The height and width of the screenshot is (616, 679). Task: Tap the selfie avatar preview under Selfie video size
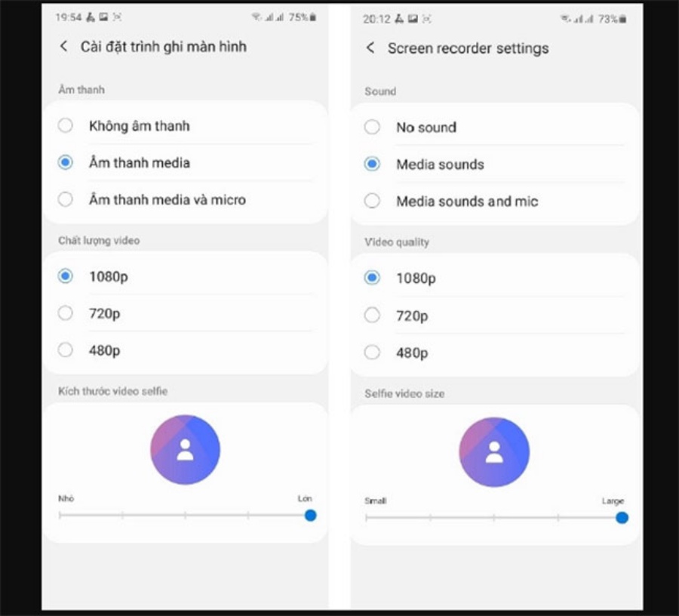coord(494,452)
